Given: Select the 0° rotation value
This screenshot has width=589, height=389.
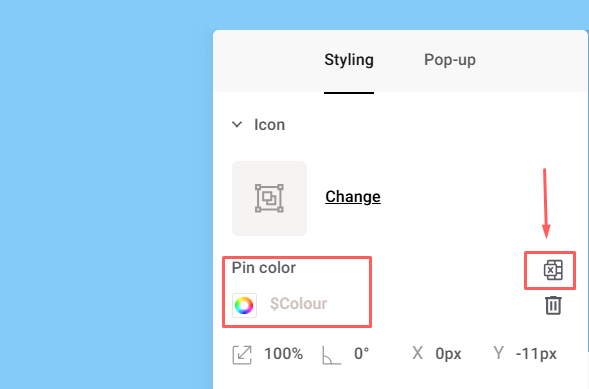Looking at the screenshot, I should pyautogui.click(x=361, y=354).
